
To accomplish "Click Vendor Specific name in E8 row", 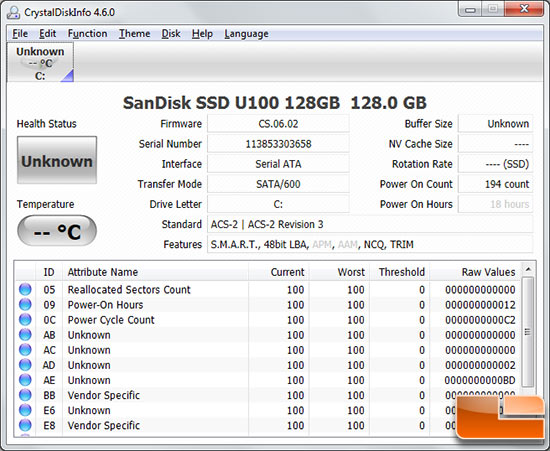I will (x=104, y=425).
